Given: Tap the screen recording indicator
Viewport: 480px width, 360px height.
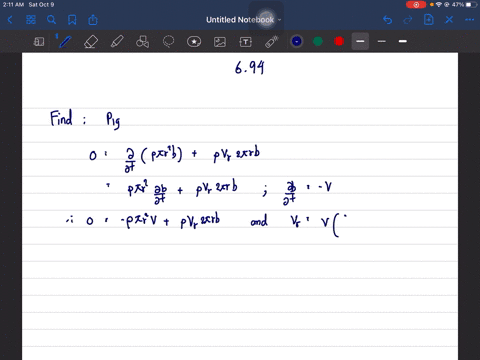Looking at the screenshot, I should point(416,5).
